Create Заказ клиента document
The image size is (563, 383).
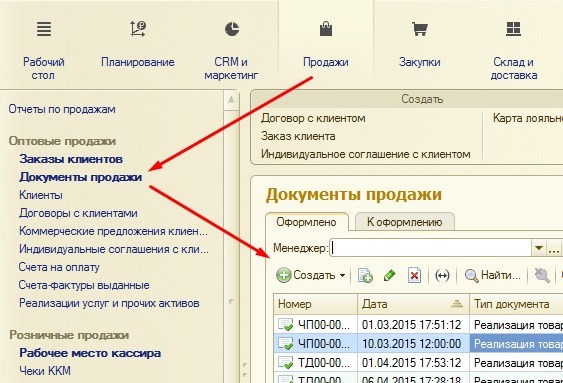coord(298,136)
